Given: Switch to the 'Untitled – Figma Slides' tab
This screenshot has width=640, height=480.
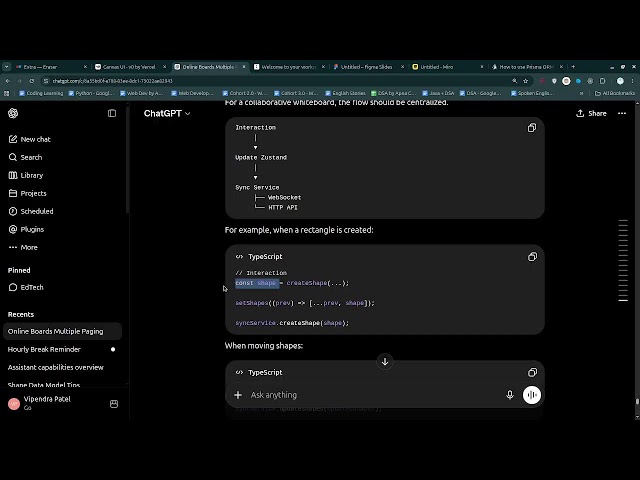Looking at the screenshot, I should pos(369,67).
